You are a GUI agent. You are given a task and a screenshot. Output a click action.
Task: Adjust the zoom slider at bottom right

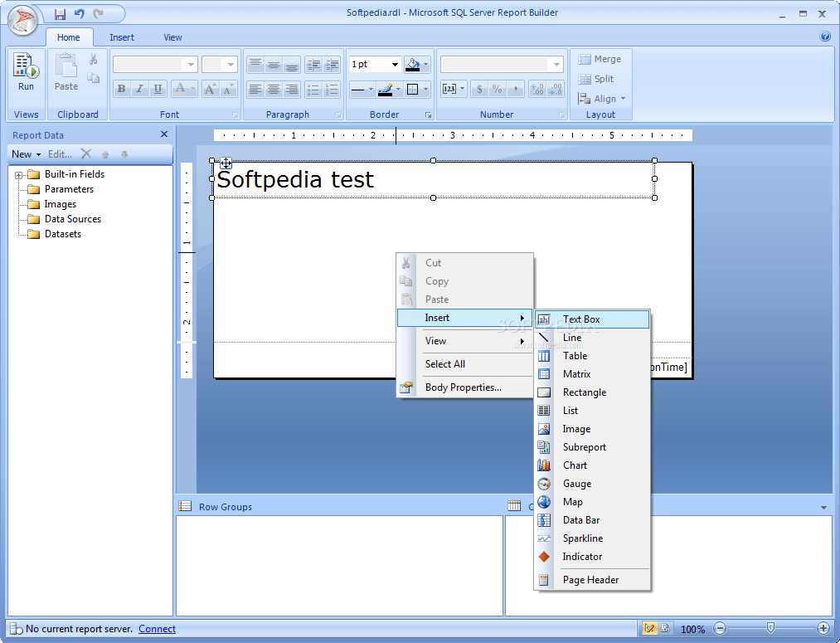(x=771, y=628)
